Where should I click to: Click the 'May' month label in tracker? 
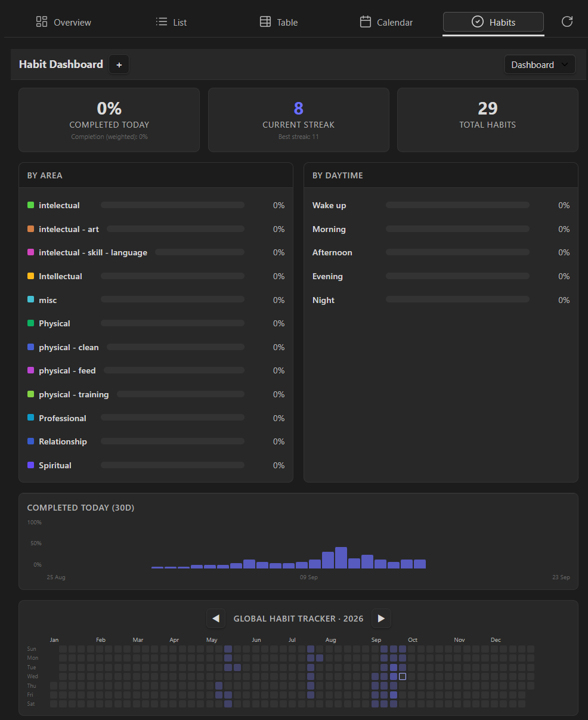(x=212, y=640)
